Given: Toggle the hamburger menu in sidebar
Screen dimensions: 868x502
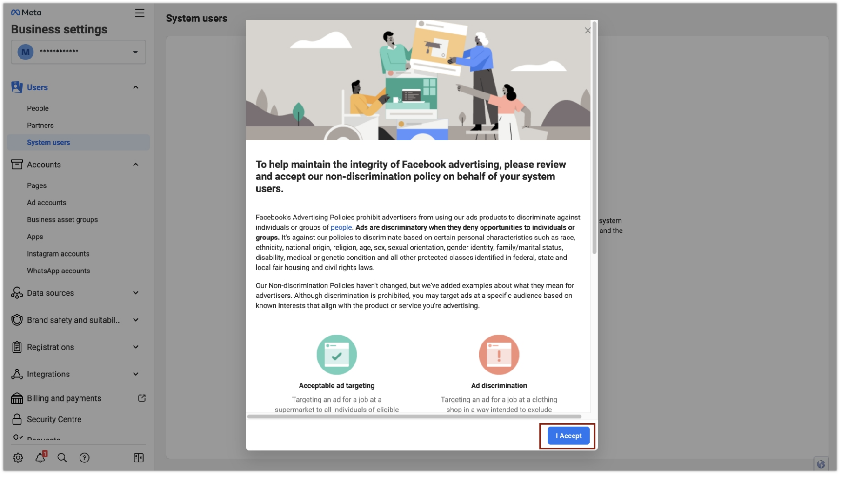Looking at the screenshot, I should [x=140, y=13].
